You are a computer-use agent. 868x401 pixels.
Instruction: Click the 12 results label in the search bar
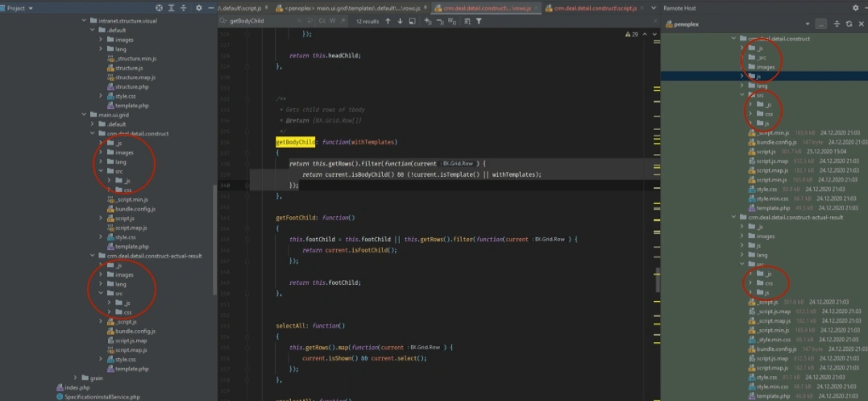pyautogui.click(x=367, y=21)
